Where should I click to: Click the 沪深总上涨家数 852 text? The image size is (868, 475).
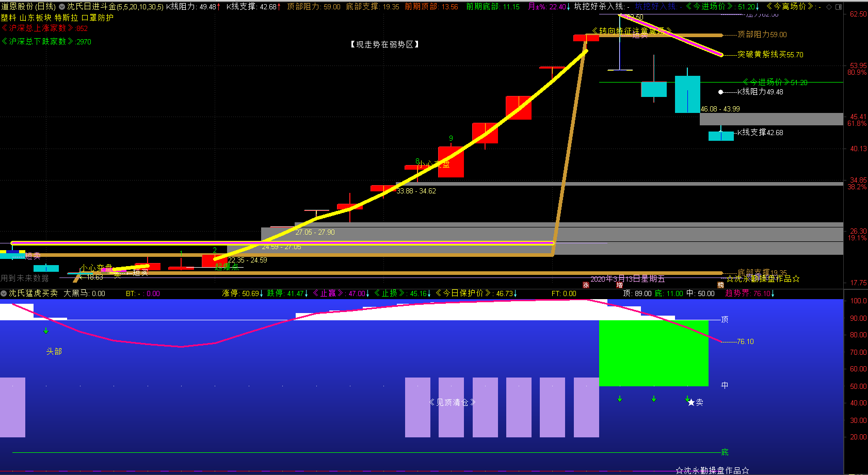point(44,28)
